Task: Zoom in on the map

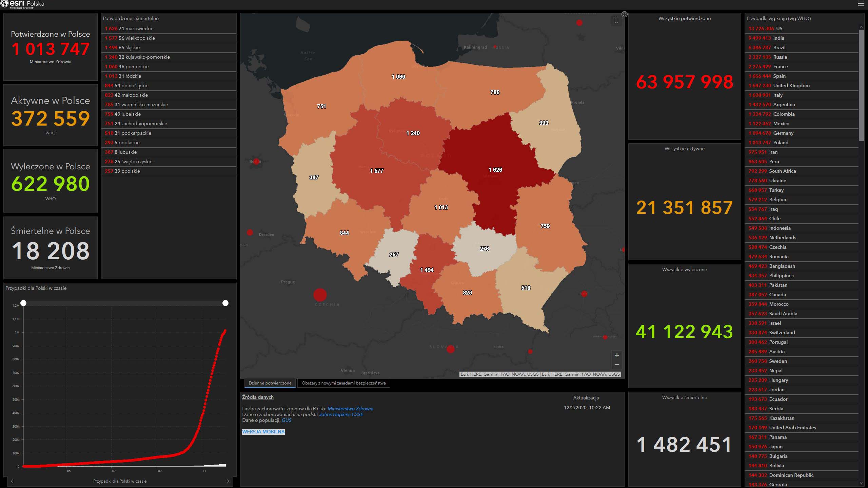Action: [617, 355]
